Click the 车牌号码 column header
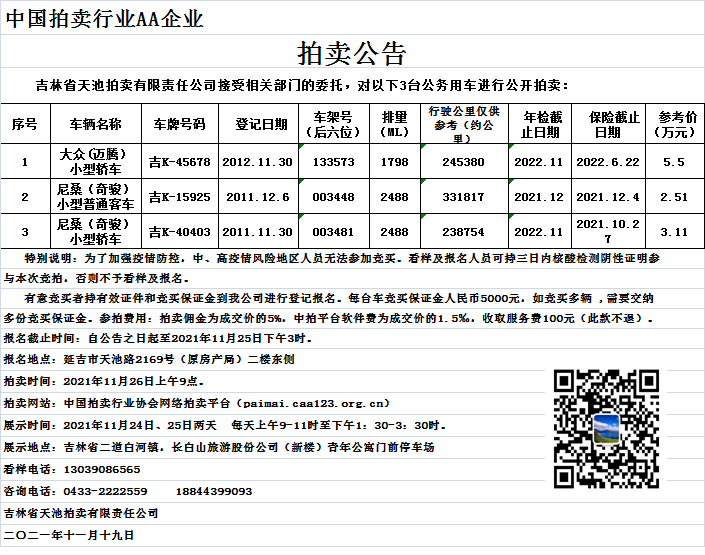 180,124
